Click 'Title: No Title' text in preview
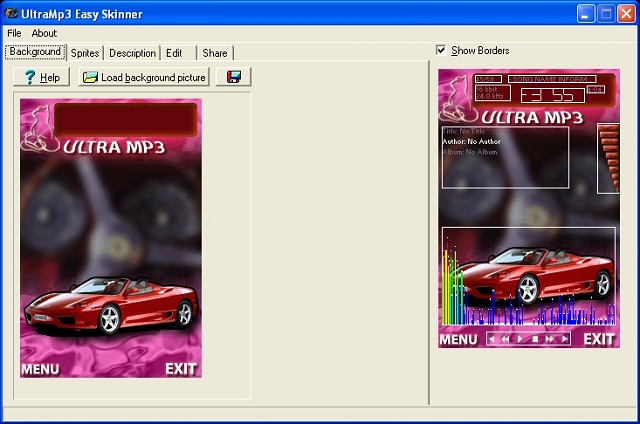Image resolution: width=640 pixels, height=424 pixels. 464,131
